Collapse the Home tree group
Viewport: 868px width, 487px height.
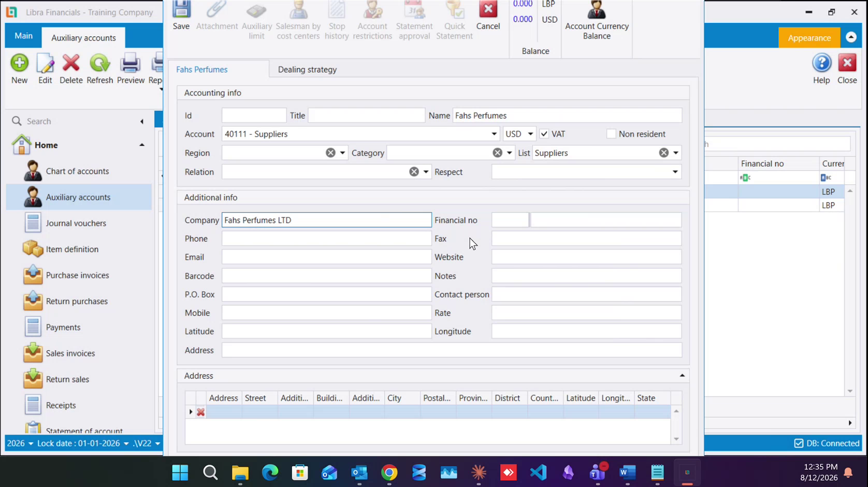coord(142,145)
